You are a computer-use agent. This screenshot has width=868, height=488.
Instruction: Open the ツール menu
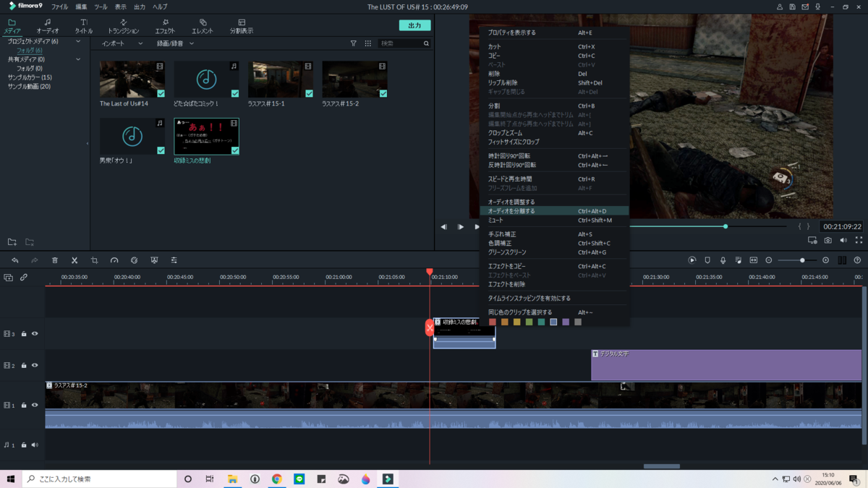coord(101,7)
